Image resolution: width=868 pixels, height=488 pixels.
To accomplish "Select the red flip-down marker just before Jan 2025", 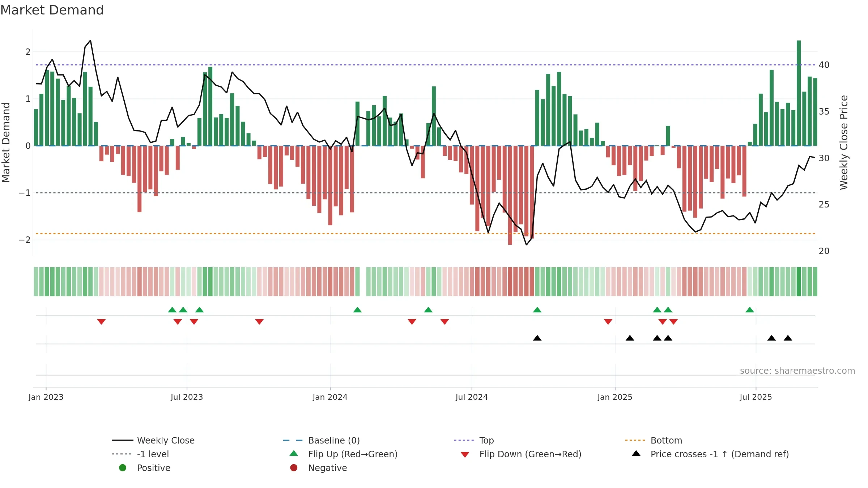I will (608, 322).
